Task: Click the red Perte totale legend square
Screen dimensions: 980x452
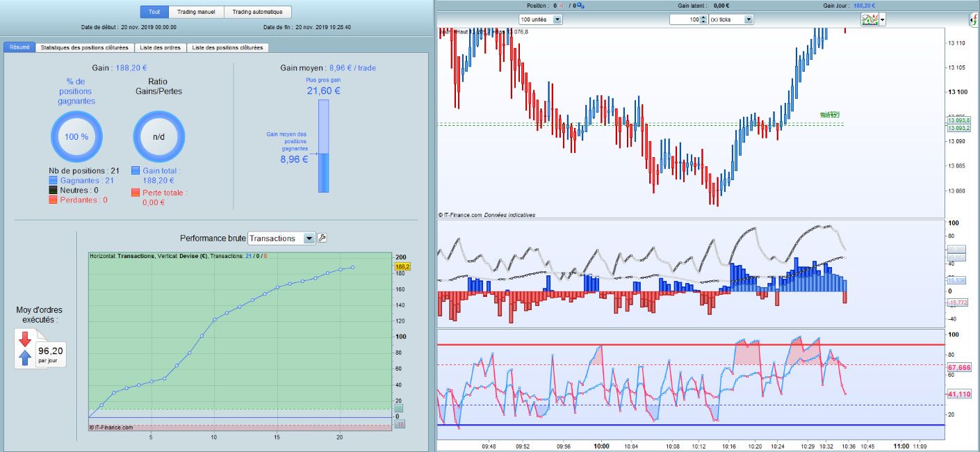Action: [x=136, y=193]
